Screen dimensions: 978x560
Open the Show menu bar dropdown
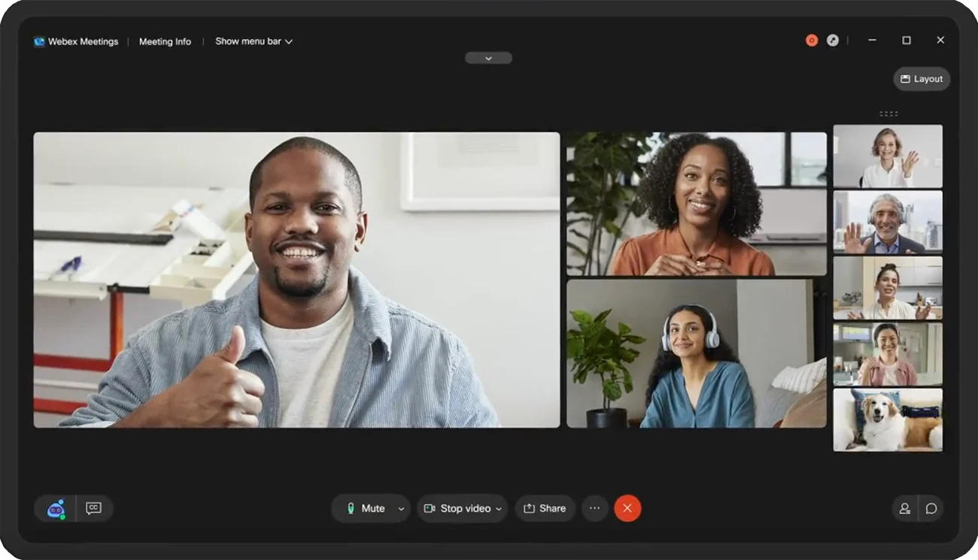pos(254,41)
